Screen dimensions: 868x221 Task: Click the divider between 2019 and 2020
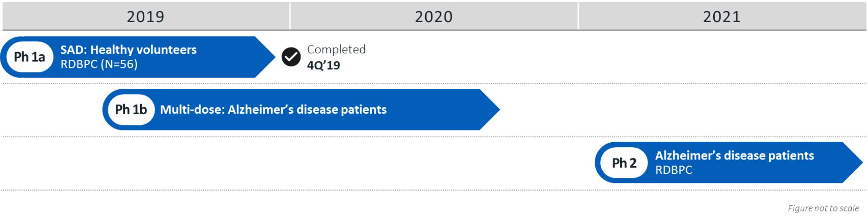point(290,16)
